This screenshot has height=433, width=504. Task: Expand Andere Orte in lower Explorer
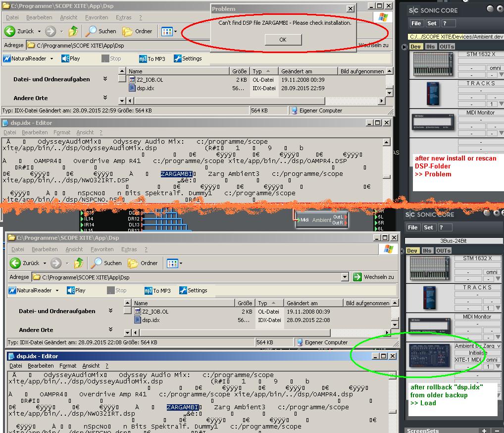(110, 329)
